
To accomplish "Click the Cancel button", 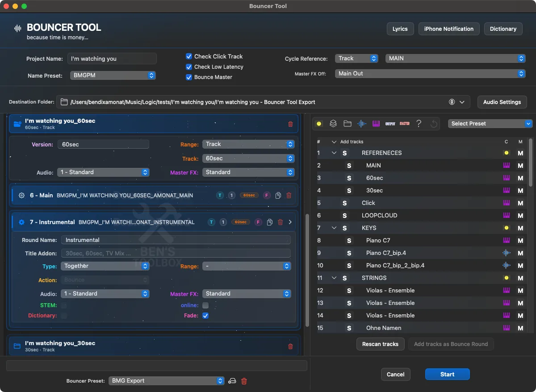I will click(396, 375).
